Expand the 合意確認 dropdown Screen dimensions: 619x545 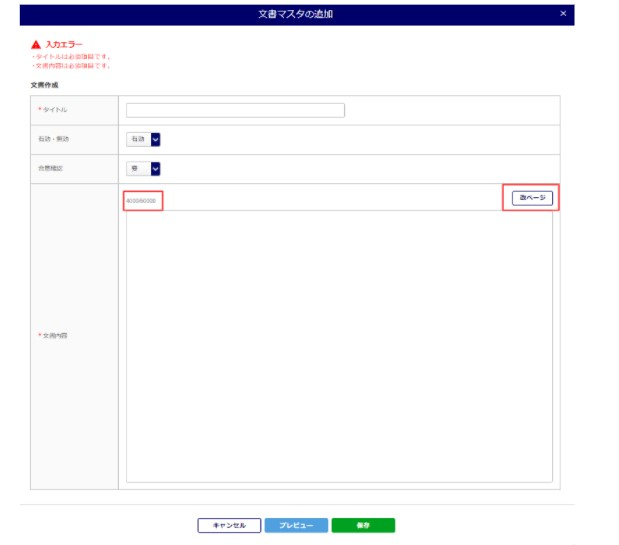pos(143,169)
